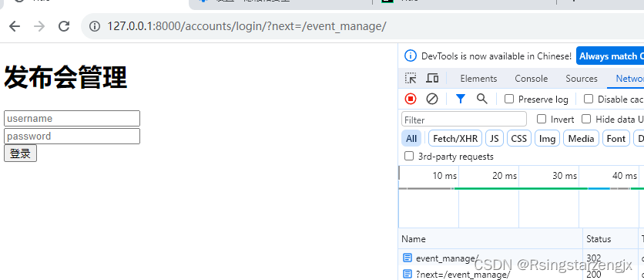Sort requests by Name column header

[490, 239]
